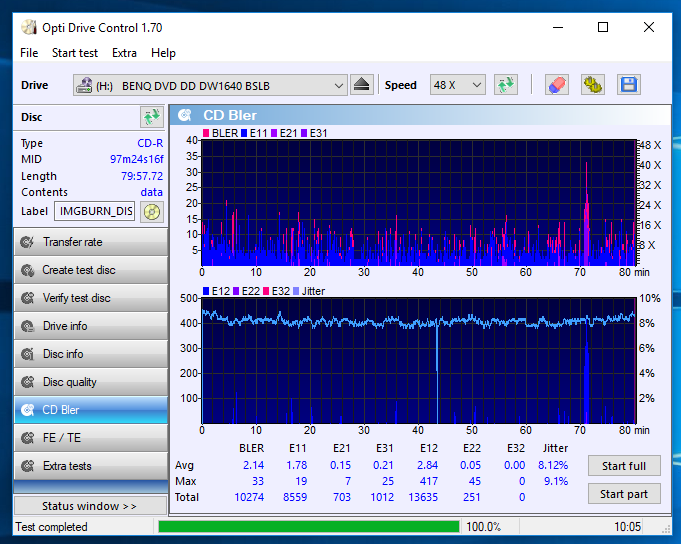Click the E11 average value 1.78
This screenshot has height=544, width=681.
point(297,465)
